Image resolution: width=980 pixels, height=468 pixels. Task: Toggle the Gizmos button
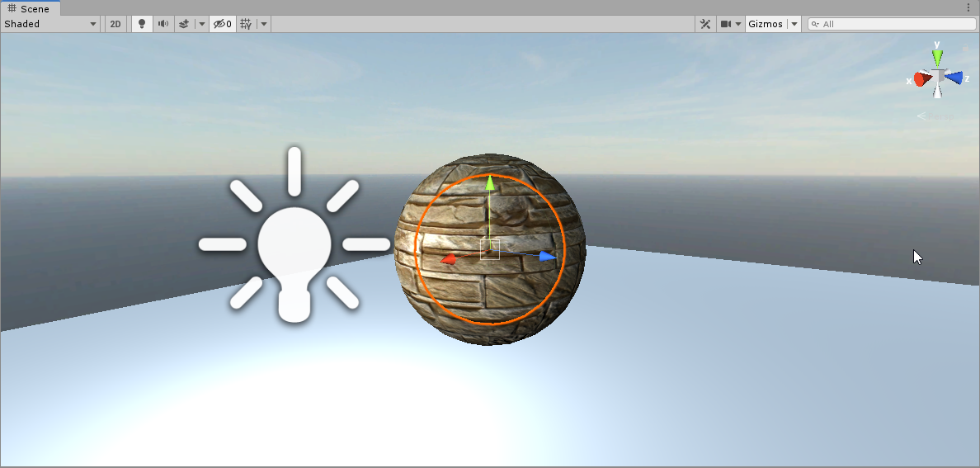click(765, 24)
